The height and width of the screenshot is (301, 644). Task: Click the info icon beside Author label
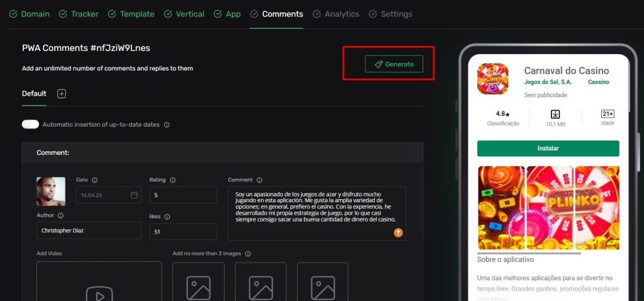(60, 215)
